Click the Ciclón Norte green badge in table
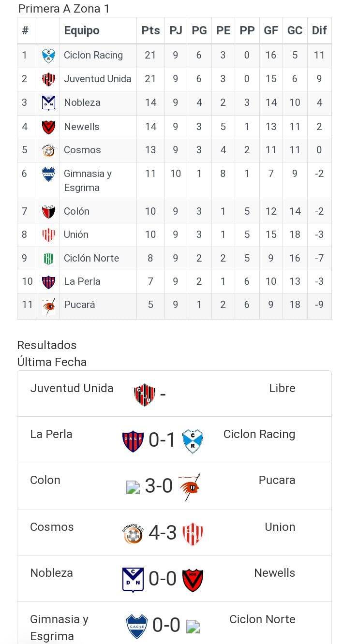The image size is (343, 644). (x=48, y=258)
